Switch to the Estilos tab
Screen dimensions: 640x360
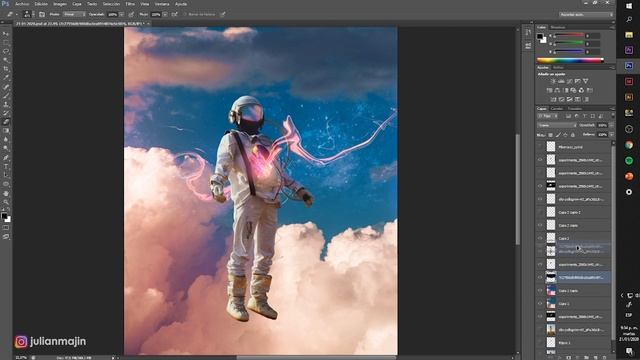pyautogui.click(x=558, y=67)
